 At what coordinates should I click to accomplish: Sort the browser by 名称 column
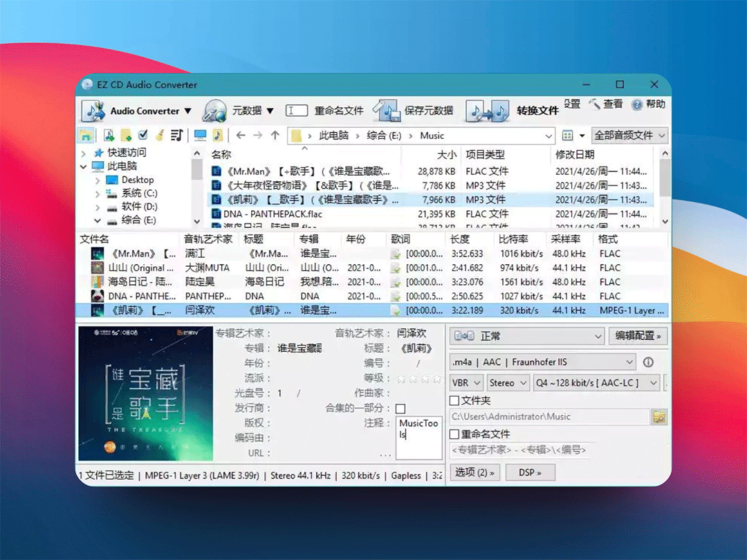221,154
